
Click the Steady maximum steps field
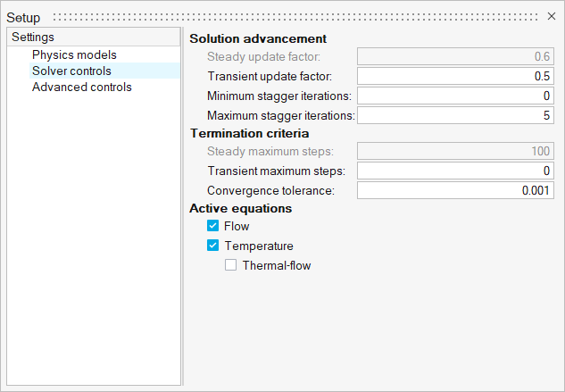point(455,152)
